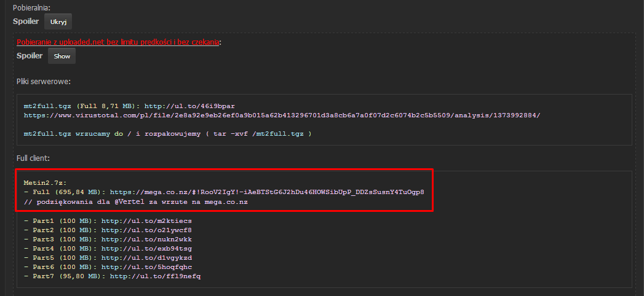Open Part1 link ul.to/m2ktiecs
644x296 pixels.
click(146, 221)
